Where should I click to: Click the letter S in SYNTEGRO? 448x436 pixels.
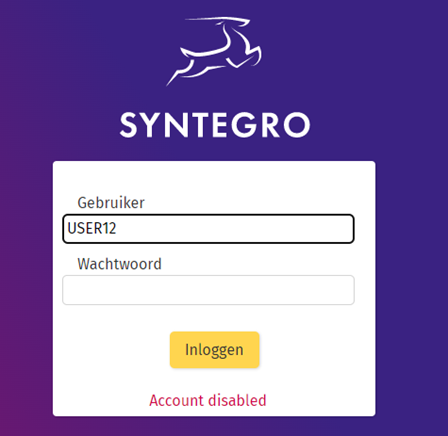[x=129, y=125]
